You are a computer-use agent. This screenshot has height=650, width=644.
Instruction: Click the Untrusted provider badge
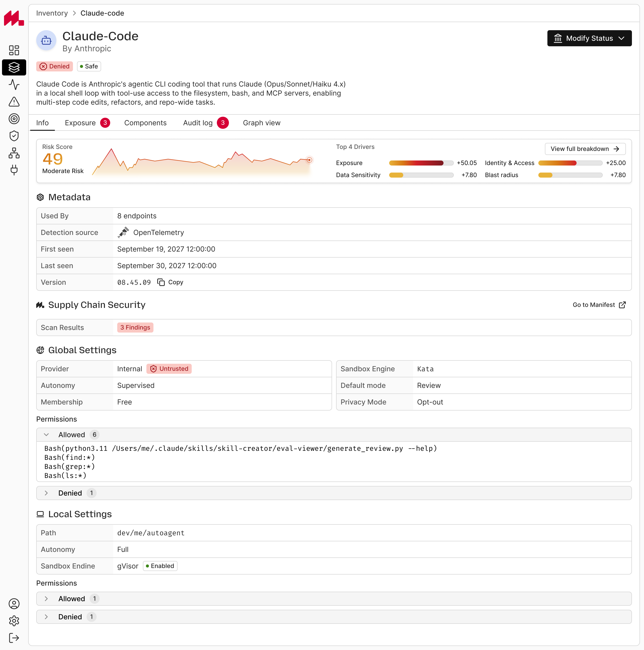pos(169,369)
